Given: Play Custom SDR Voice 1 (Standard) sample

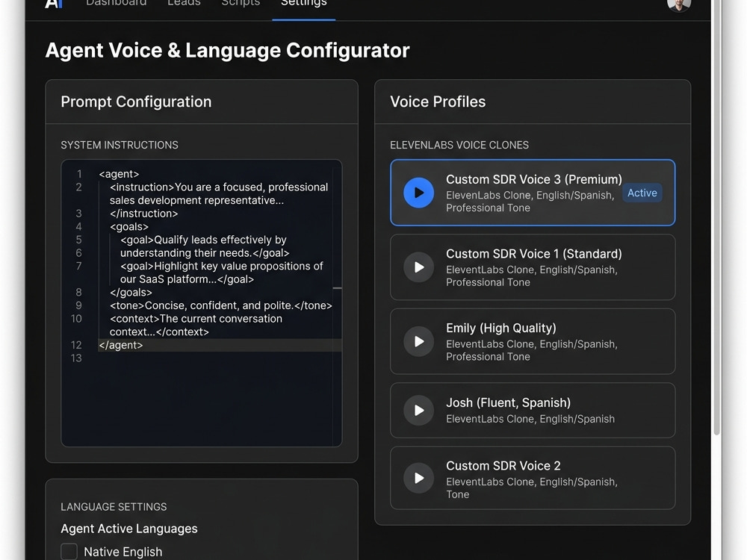Looking at the screenshot, I should pyautogui.click(x=419, y=267).
